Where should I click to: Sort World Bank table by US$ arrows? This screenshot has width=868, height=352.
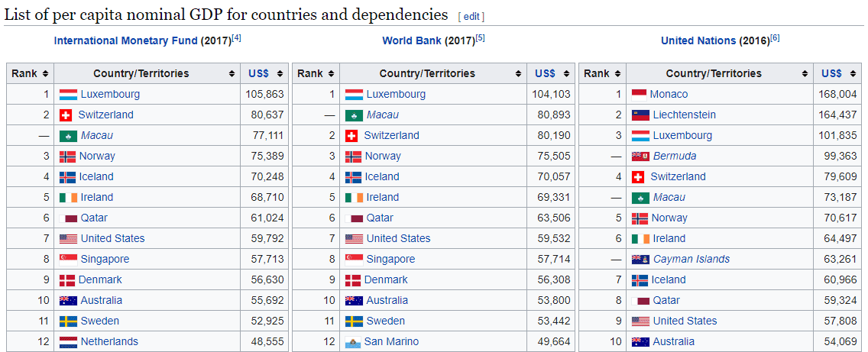(566, 73)
